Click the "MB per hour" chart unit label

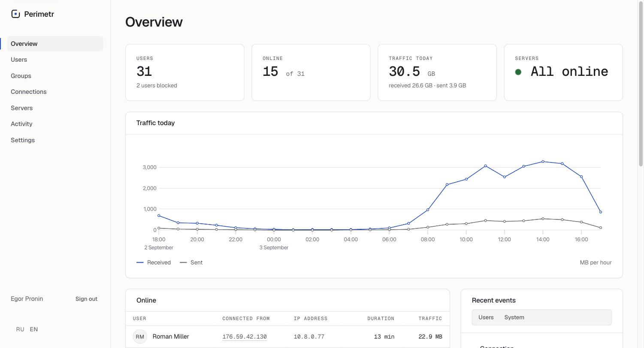point(596,262)
